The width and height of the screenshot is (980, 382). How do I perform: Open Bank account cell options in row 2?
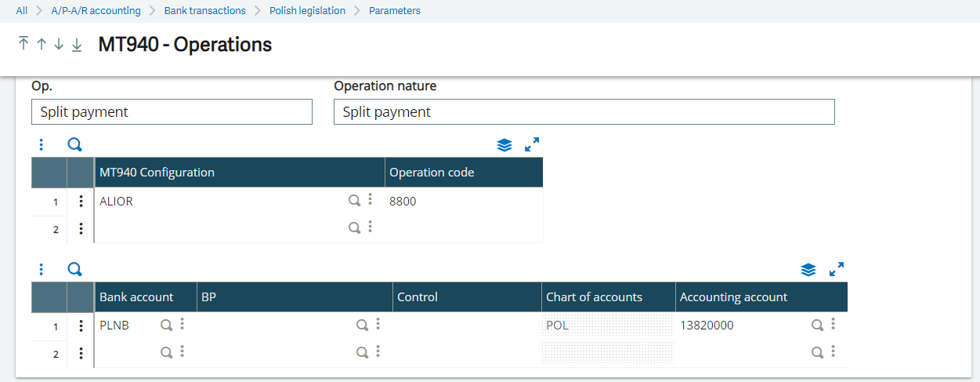coord(182,351)
